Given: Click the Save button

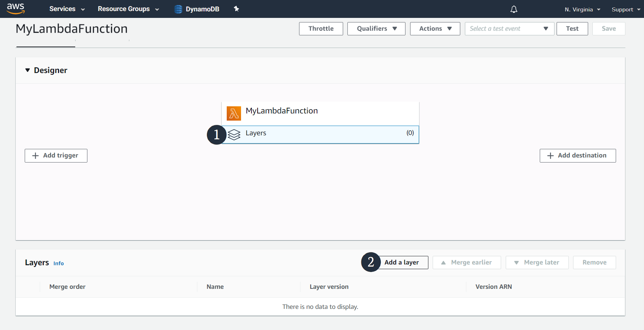Looking at the screenshot, I should coord(609,29).
